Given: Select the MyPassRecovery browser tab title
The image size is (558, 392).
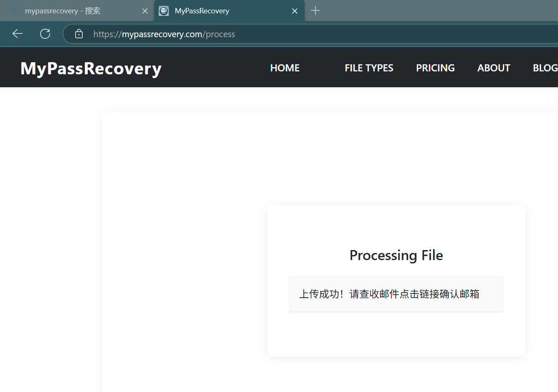Looking at the screenshot, I should coord(202,11).
